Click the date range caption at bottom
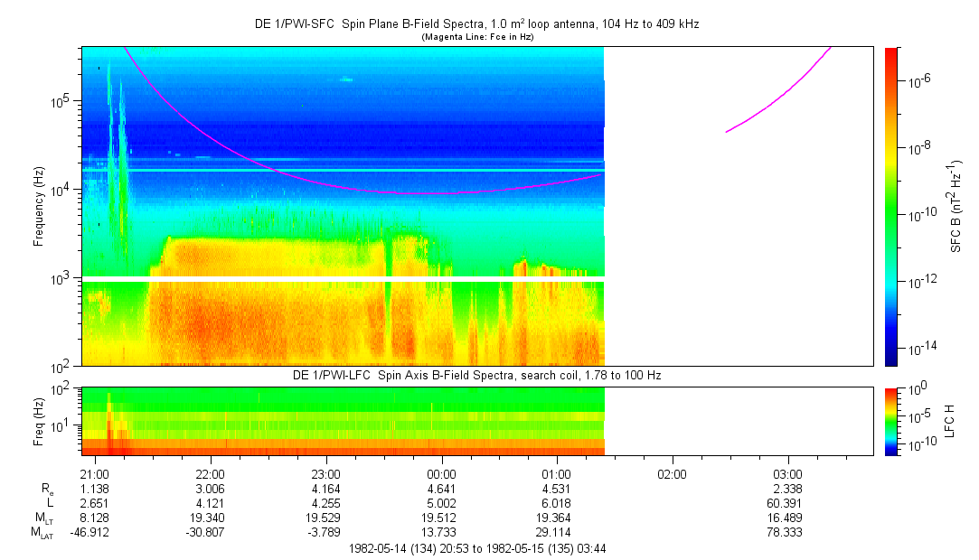Image resolution: width=979 pixels, height=560 pixels. [476, 548]
